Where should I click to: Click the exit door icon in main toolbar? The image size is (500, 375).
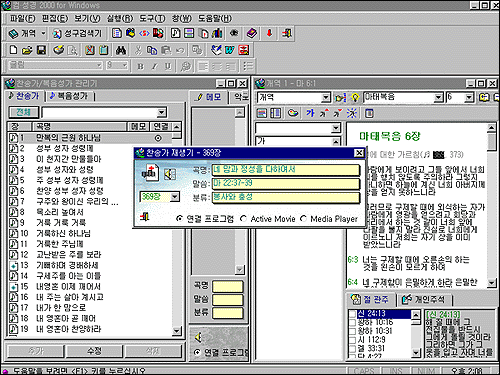(287, 33)
